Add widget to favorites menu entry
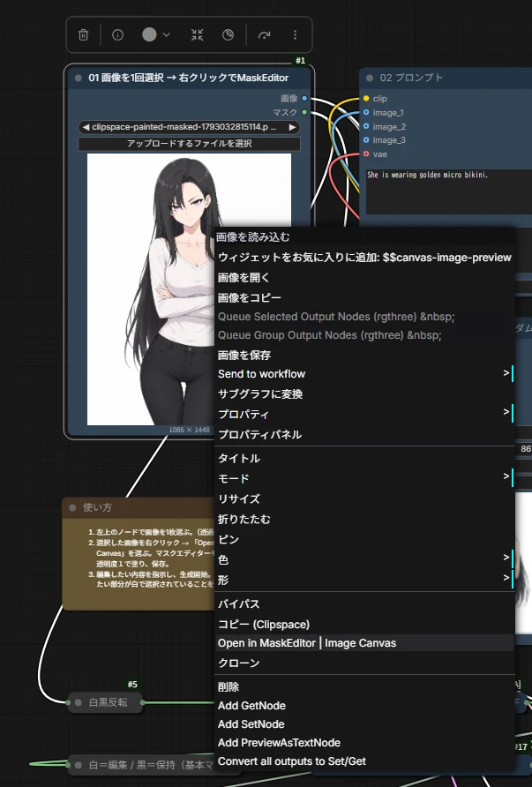This screenshot has width=532, height=787. click(365, 258)
